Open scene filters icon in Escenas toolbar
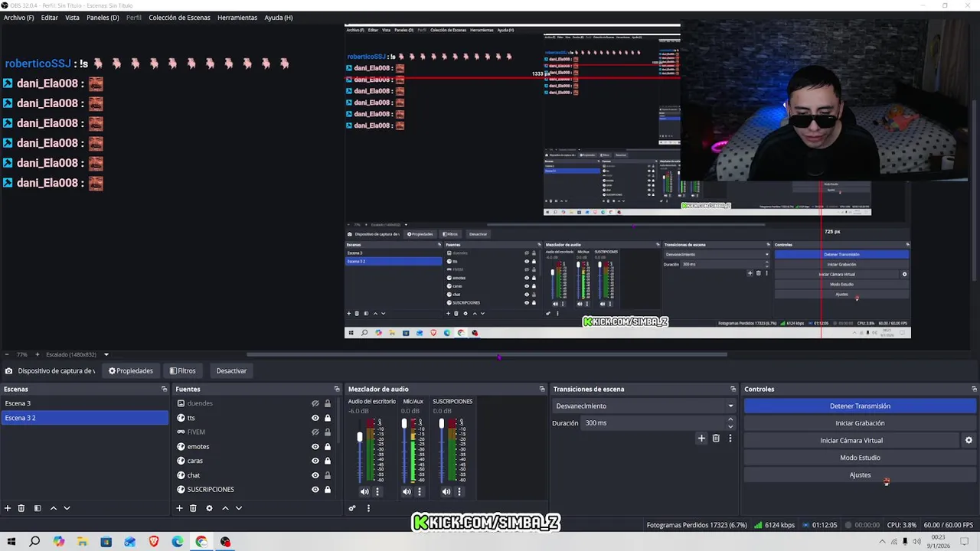980x551 pixels. pos(37,508)
